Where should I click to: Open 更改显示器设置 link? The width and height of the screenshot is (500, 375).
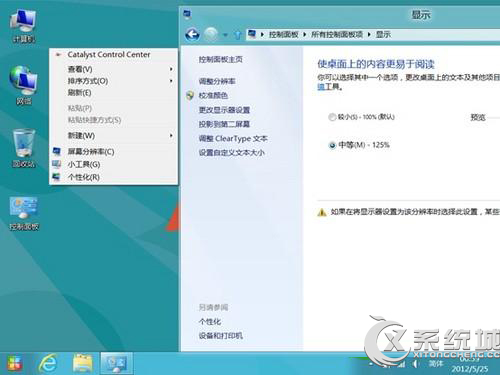pyautogui.click(x=224, y=110)
